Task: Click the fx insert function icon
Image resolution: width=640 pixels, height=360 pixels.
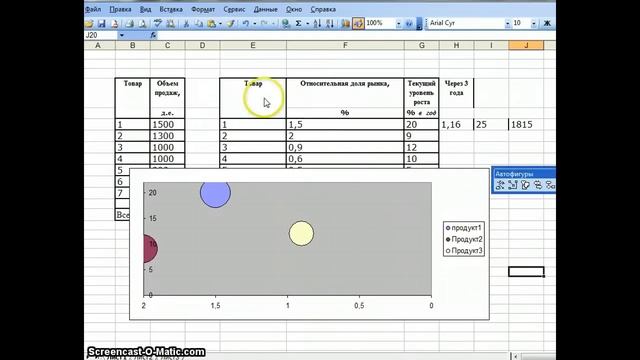Action: point(153,36)
